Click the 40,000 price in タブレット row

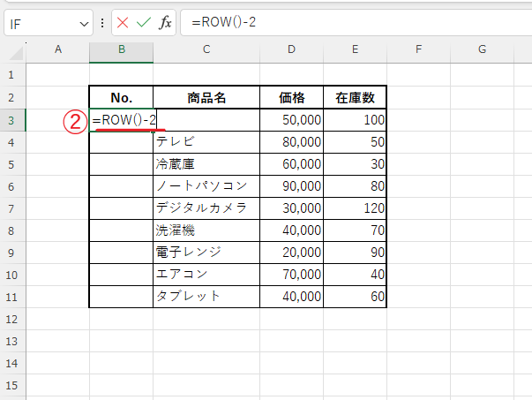[291, 297]
